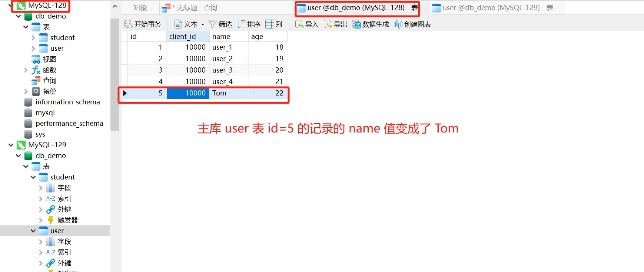Collapse Tables (表) node under MySQL-128
This screenshot has height=272, width=644.
[26, 27]
